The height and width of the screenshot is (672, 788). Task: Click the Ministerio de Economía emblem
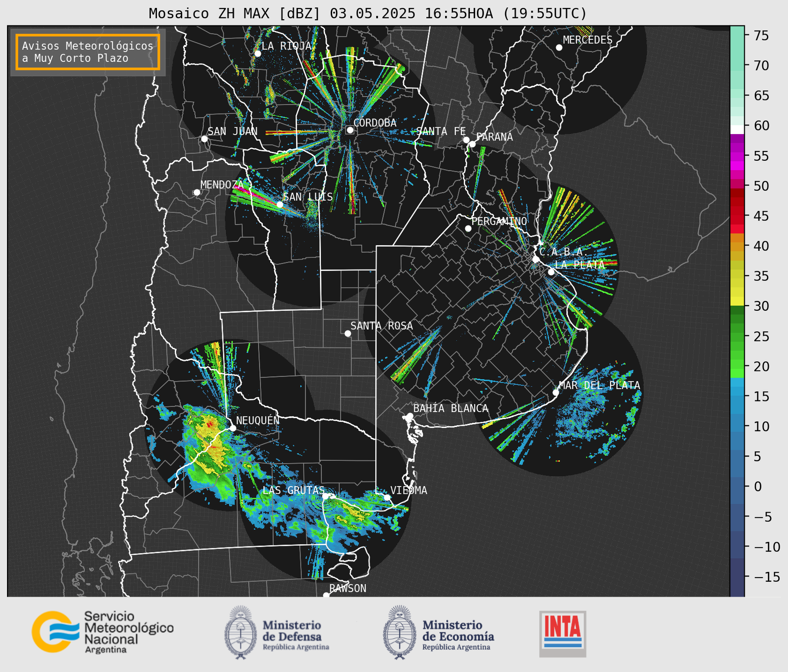point(399,632)
